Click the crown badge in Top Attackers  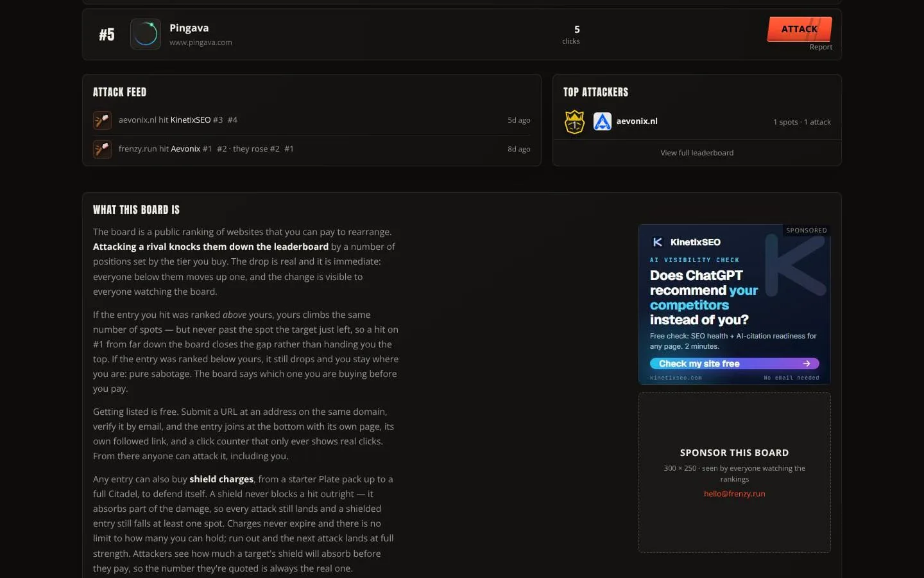click(574, 121)
